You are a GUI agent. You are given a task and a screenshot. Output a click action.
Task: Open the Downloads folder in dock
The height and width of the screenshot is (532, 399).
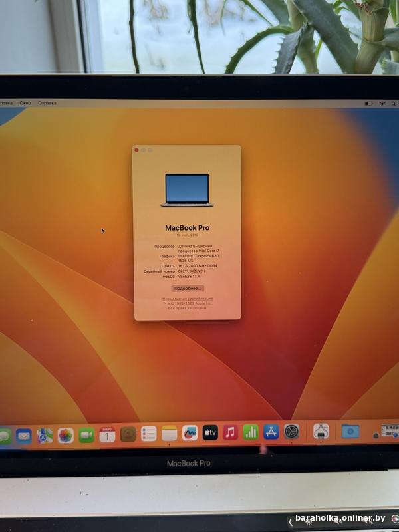[x=350, y=431]
